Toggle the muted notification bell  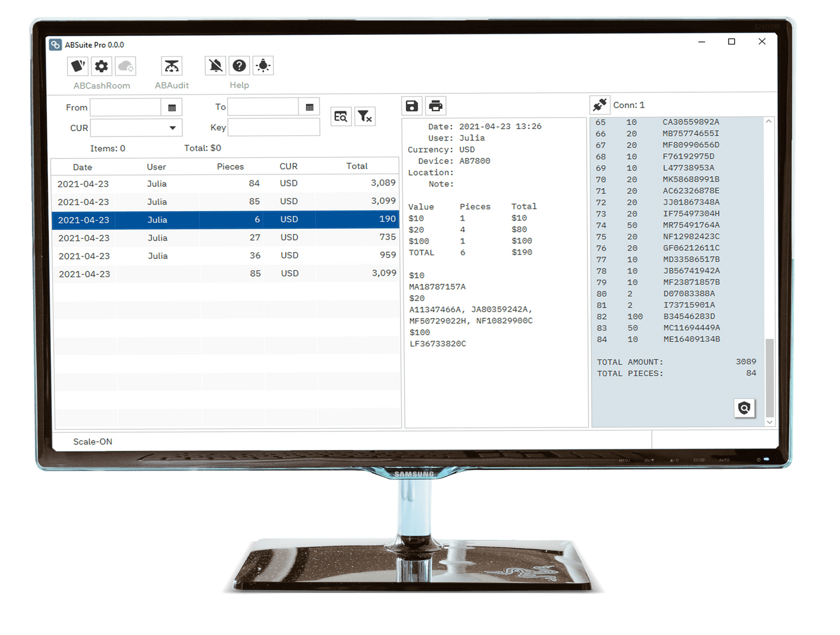tap(216, 66)
